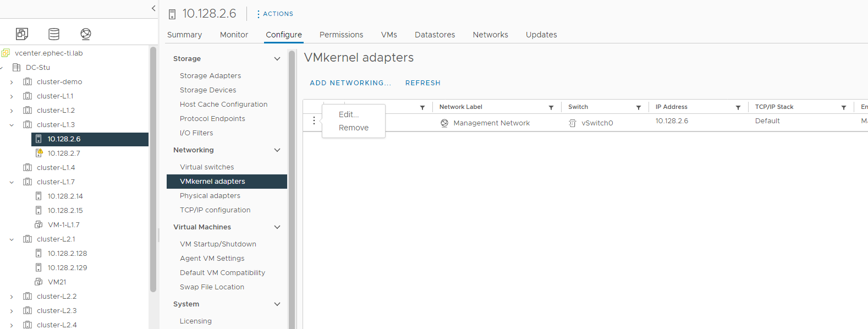Open the Updates tab
Viewport: 868px width, 329px height.
click(541, 35)
